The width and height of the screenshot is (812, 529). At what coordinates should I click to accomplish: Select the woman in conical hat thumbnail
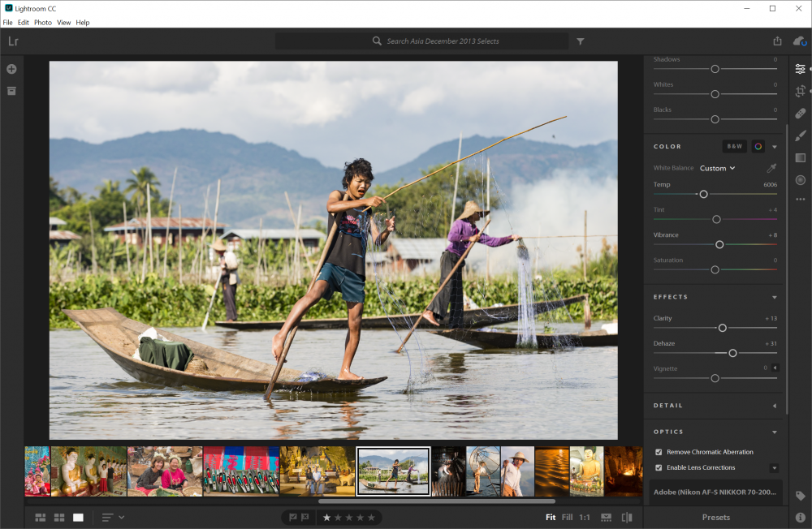click(x=517, y=471)
